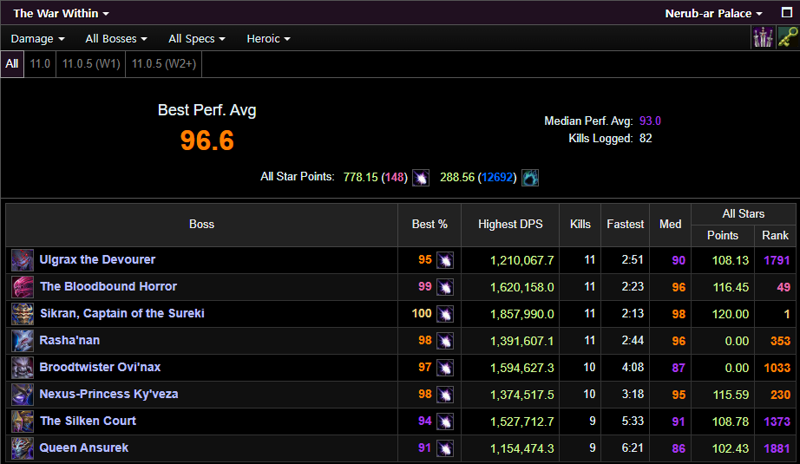
Task: Switch to the 11.0 patch tab
Action: click(40, 64)
